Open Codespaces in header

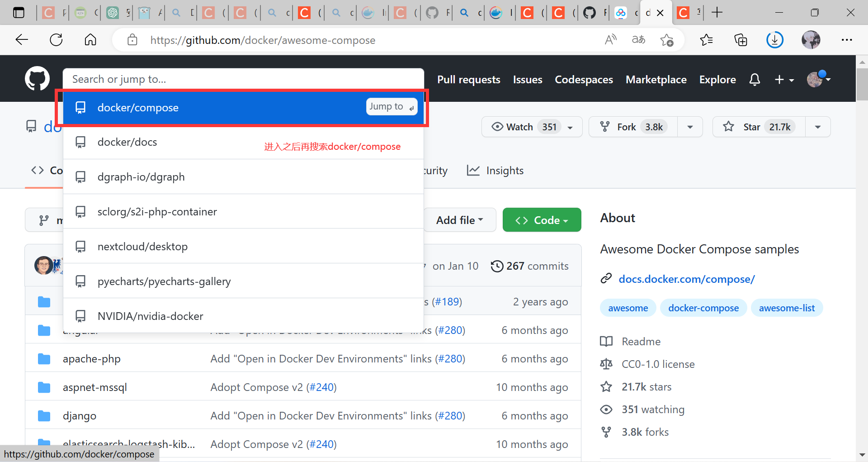pyautogui.click(x=584, y=80)
